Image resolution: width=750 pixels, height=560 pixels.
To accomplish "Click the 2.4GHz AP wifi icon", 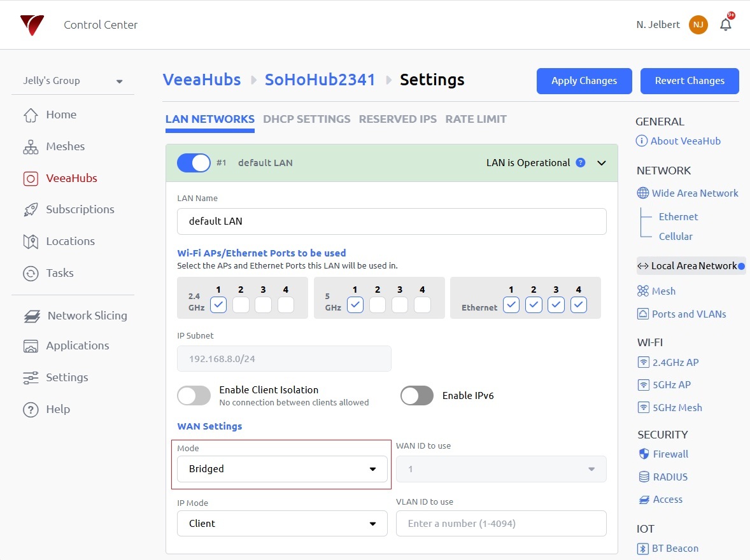I will point(644,362).
